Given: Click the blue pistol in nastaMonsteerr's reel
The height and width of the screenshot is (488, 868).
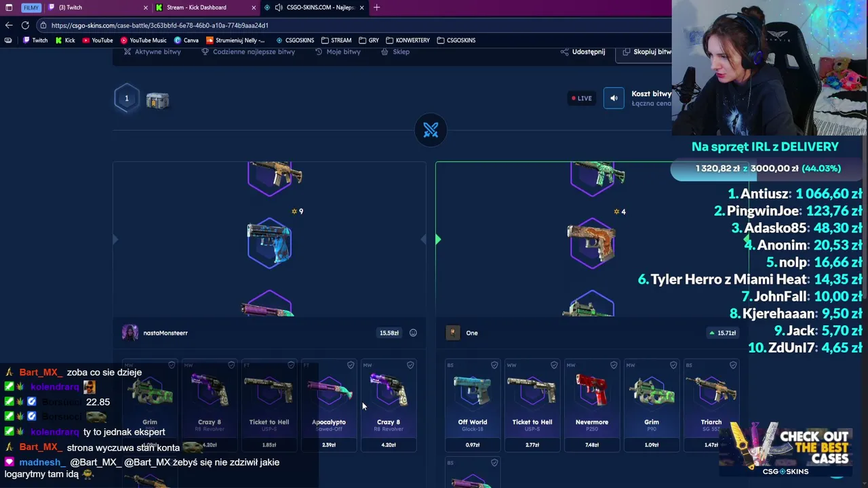Looking at the screenshot, I should (270, 243).
